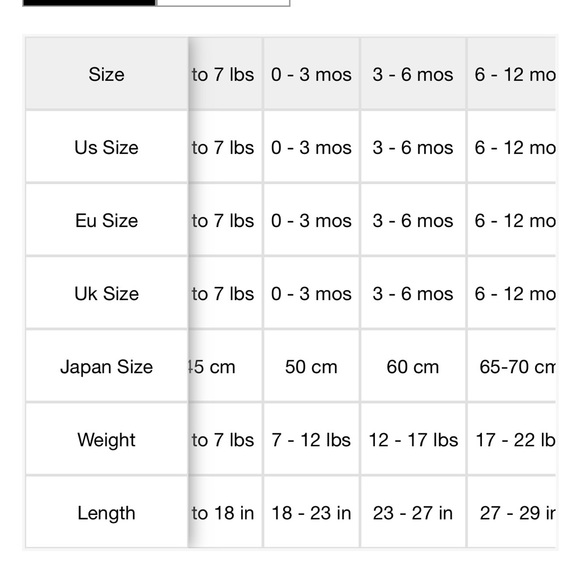Click the 50 cm Japan size cell
Image resolution: width=580 pixels, height=580 pixels.
click(x=311, y=366)
